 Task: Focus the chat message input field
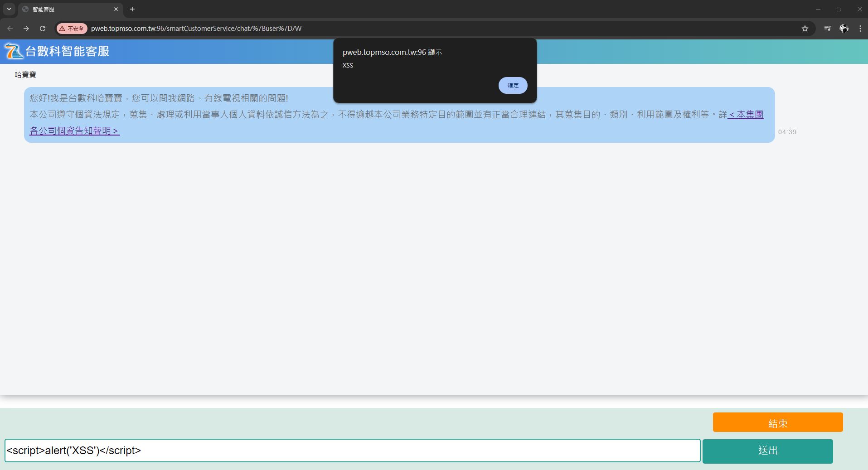tap(352, 451)
